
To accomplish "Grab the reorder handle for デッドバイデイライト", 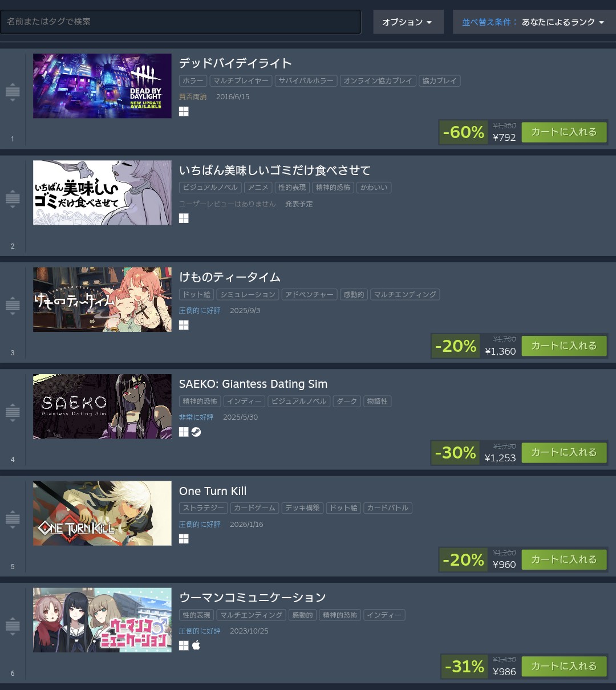I will 13,91.
